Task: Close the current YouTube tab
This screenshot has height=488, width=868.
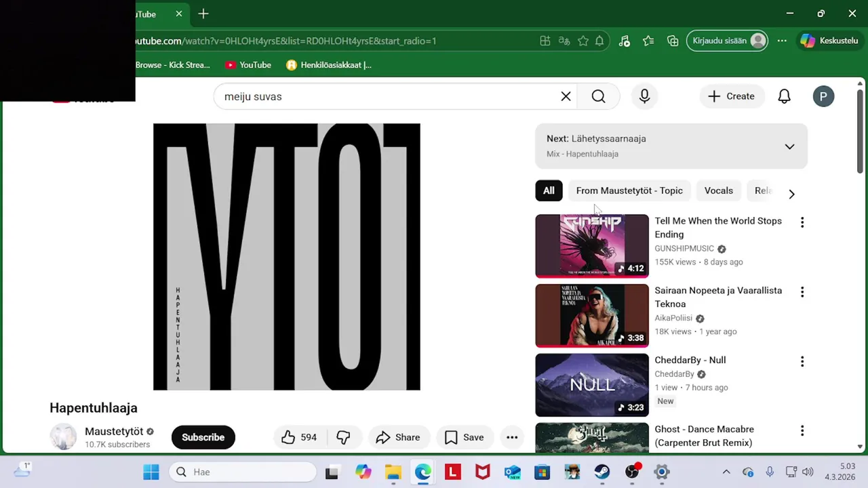Action: 179,14
